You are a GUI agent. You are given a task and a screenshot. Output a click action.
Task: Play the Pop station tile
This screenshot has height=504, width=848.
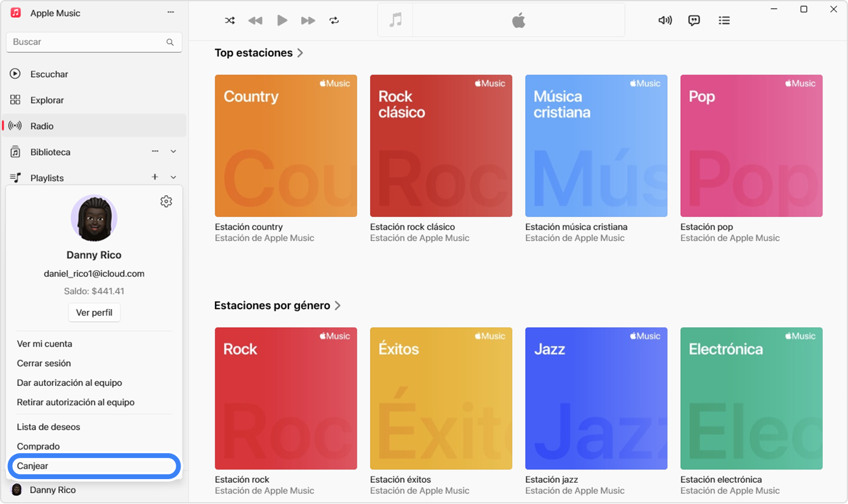(x=751, y=145)
